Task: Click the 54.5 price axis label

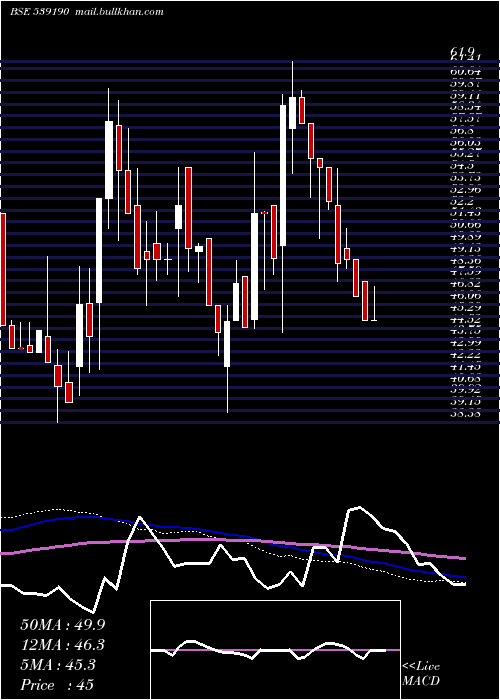Action: tap(462, 166)
